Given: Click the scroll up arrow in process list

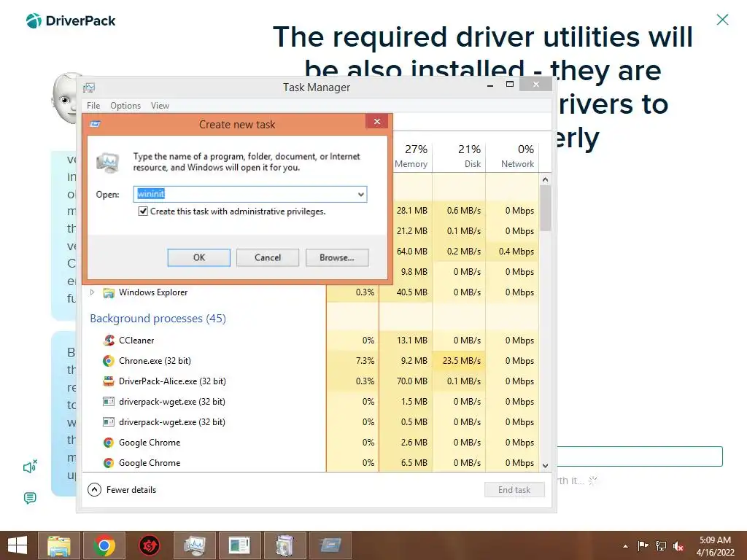Looking at the screenshot, I should (x=546, y=179).
